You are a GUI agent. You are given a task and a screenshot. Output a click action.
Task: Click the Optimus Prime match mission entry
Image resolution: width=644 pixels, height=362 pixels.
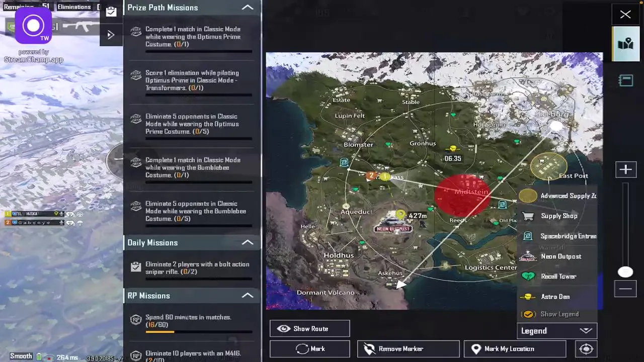click(192, 38)
